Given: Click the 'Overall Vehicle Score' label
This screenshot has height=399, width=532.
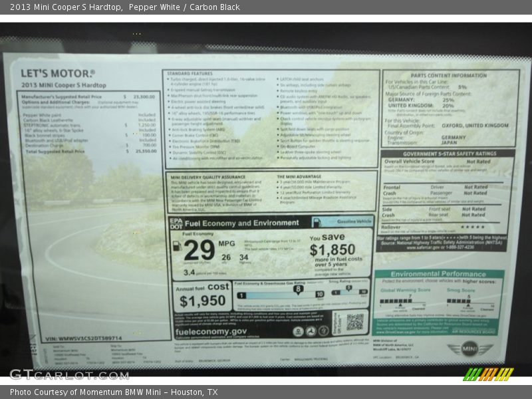Looking at the screenshot, I should [409, 162].
